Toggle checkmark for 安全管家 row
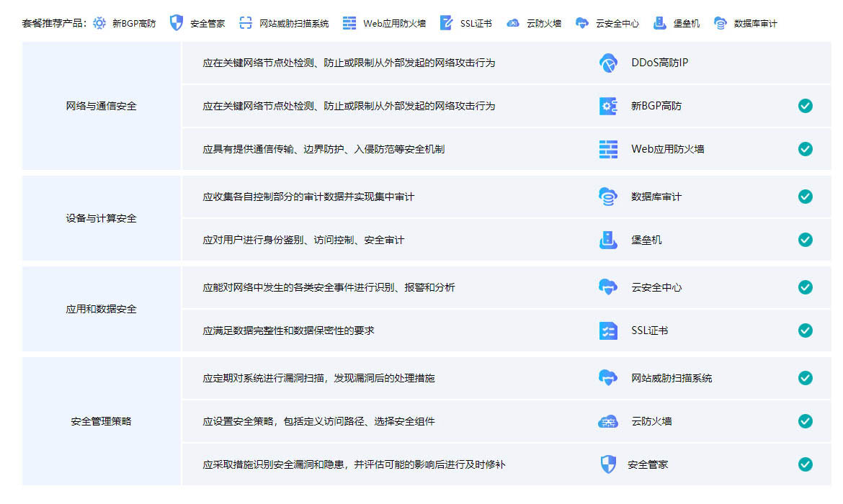 click(805, 464)
